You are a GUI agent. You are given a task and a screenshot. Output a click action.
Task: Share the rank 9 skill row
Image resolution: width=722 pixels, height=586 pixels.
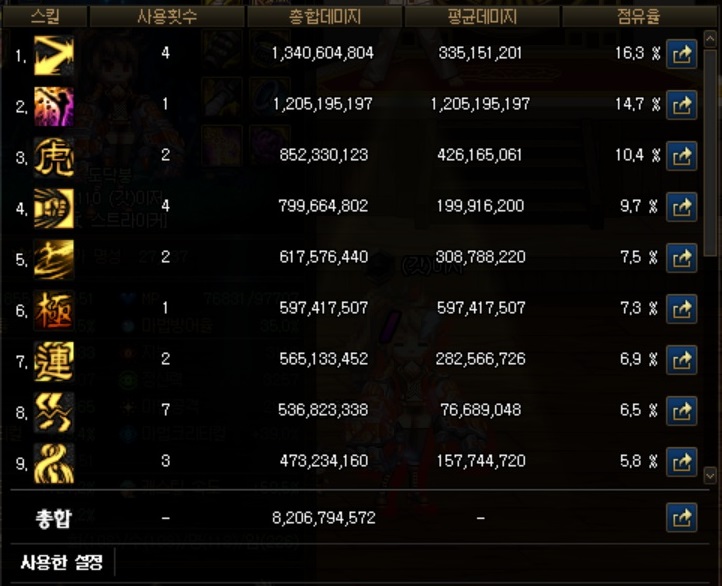[x=681, y=462]
